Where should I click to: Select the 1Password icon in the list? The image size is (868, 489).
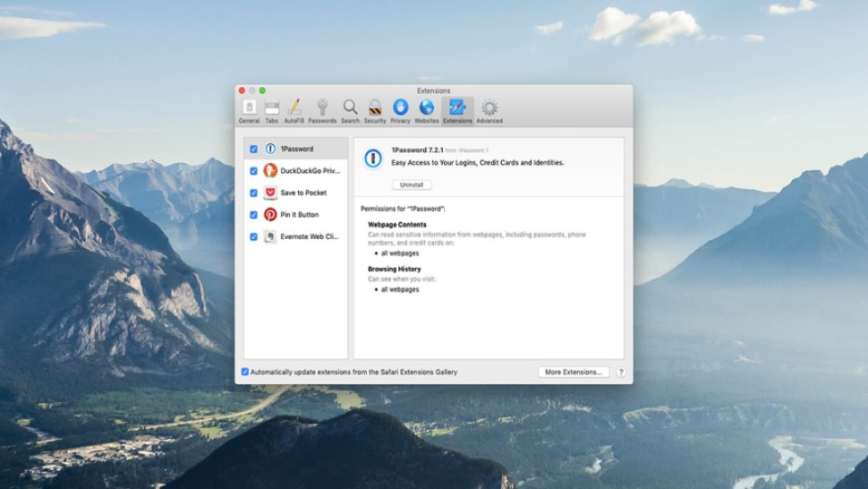(x=270, y=149)
